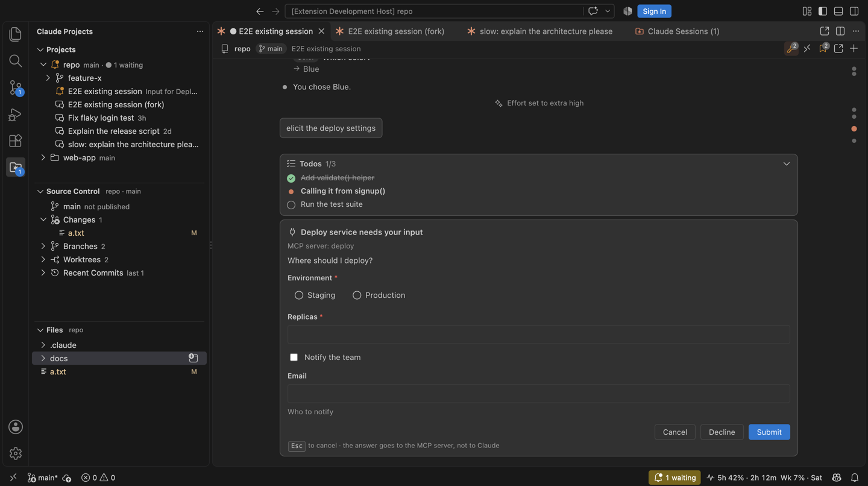Click the Cancel button in the deploy form
Screen dimensions: 868x486
click(675, 432)
